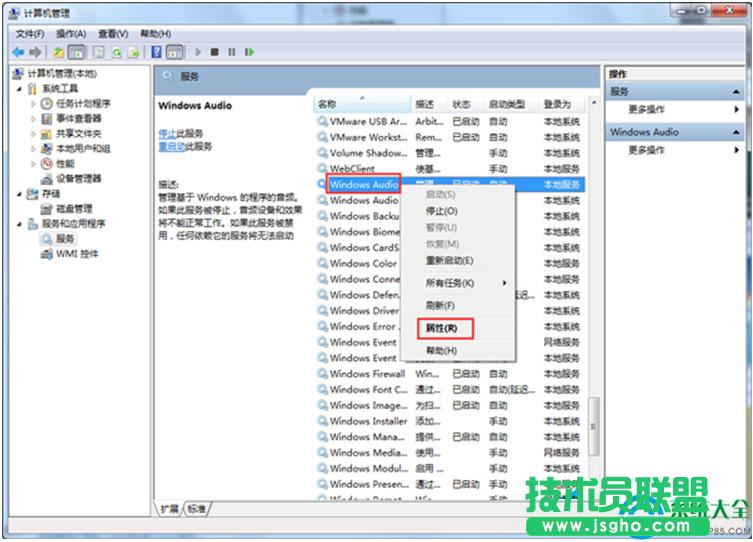Collapse the 系统工具 tree node
Image resolution: width=753 pixels, height=542 pixels.
[19, 89]
